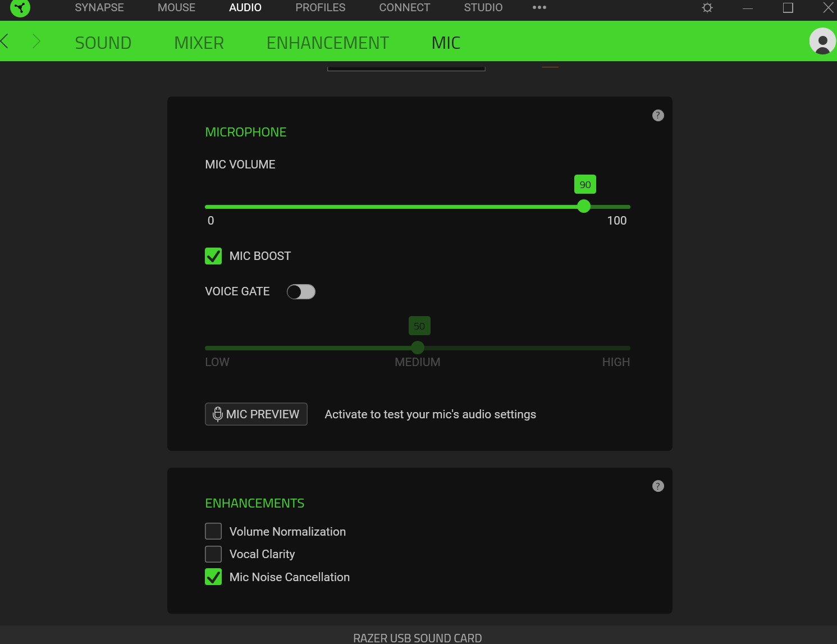837x644 pixels.
Task: Click the '0' minimum mic volume label
Action: (x=211, y=221)
